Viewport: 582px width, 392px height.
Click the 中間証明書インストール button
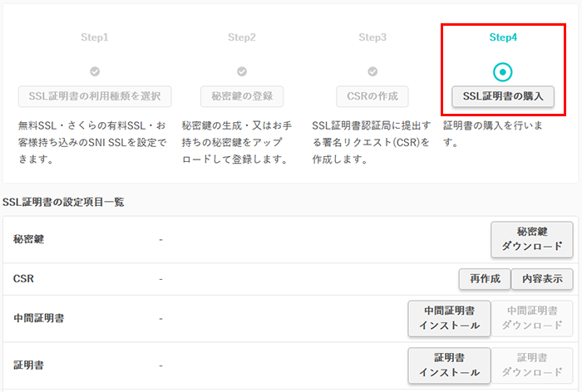[449, 318]
